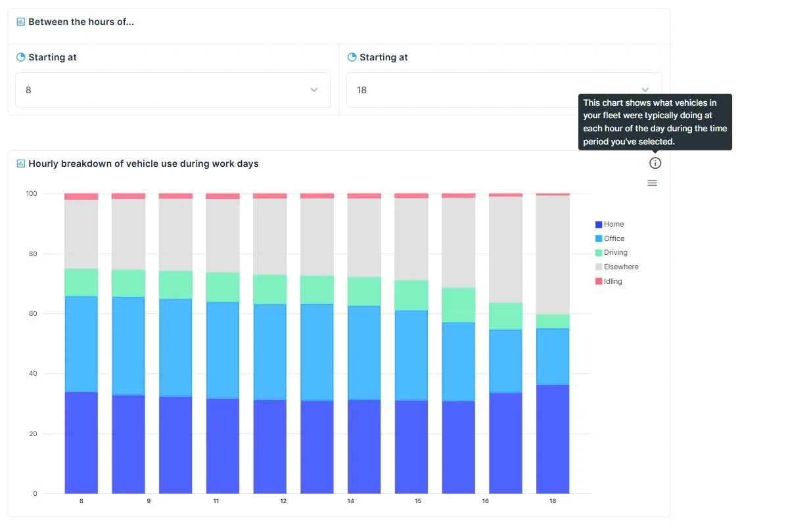Click the grey Elsewhere legend swatch
The image size is (786, 532).
[599, 267]
